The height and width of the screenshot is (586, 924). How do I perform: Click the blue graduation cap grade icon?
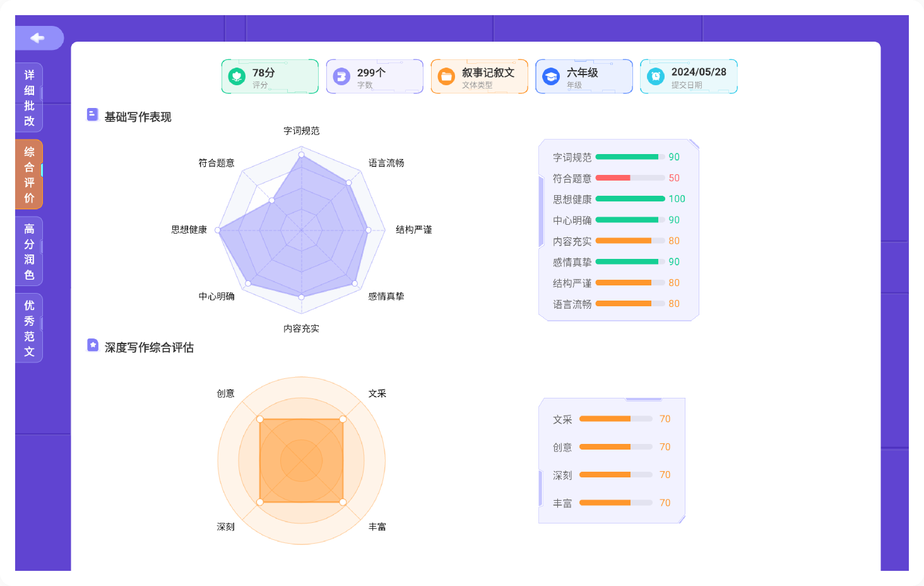(x=551, y=76)
